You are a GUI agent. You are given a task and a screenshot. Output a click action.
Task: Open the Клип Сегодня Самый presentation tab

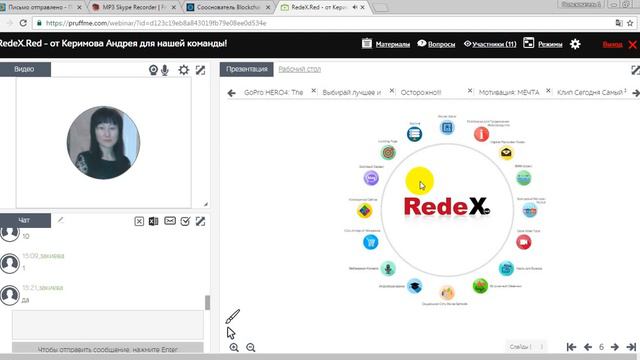[589, 93]
